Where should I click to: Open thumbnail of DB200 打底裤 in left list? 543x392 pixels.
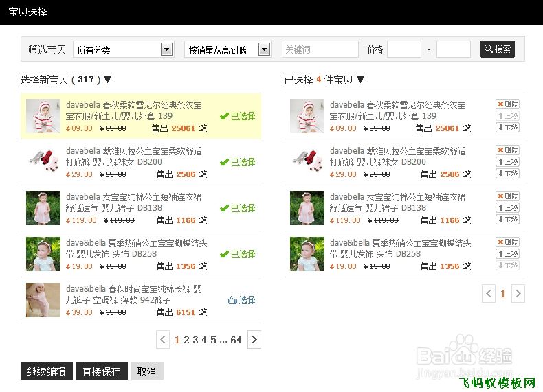[43, 162]
